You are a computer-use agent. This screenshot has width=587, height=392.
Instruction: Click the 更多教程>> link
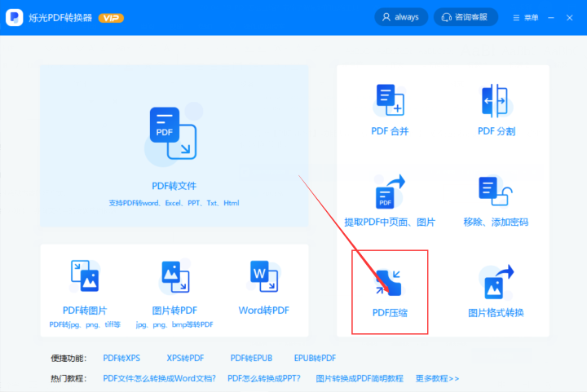click(437, 378)
